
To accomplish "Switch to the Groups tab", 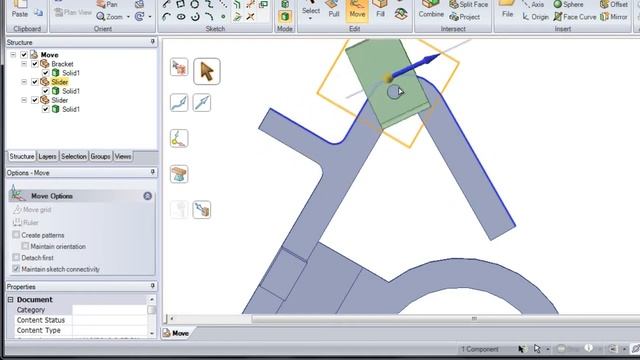I will (x=100, y=156).
